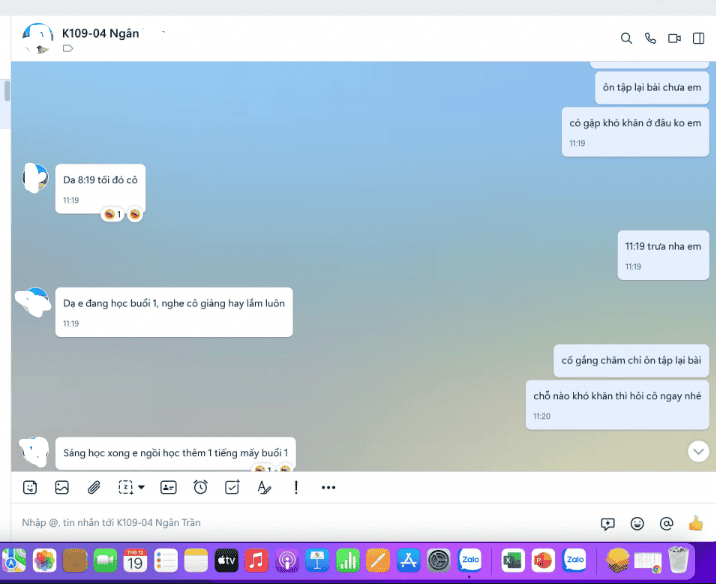
Task: Open the emoji picker in the input bar
Action: [637, 523]
